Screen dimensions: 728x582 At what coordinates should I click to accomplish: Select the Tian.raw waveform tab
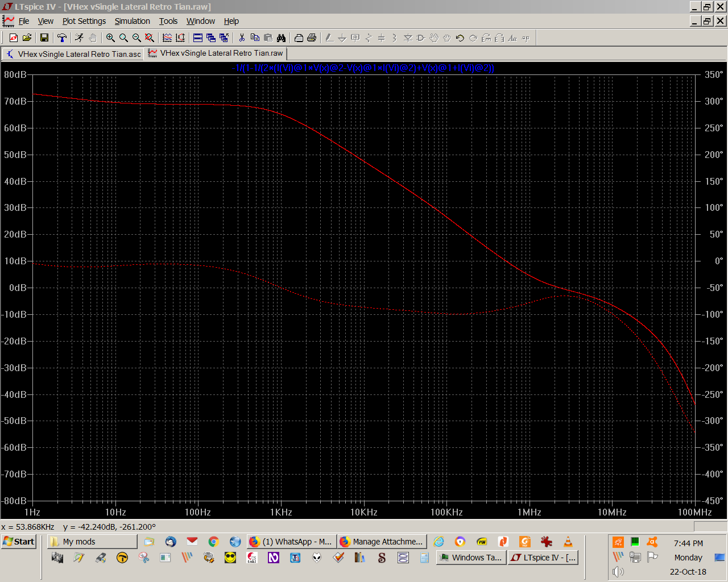(216, 53)
